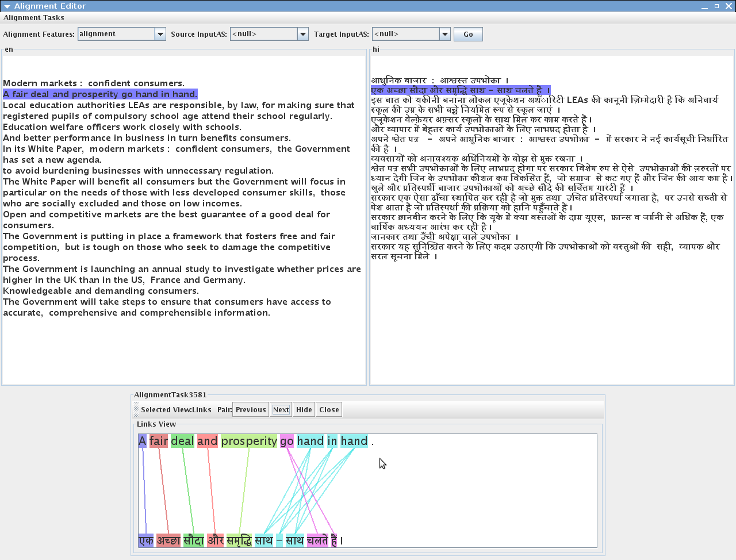Select the word 'prosperity' in links view
This screenshot has width=736, height=560.
coord(249,442)
